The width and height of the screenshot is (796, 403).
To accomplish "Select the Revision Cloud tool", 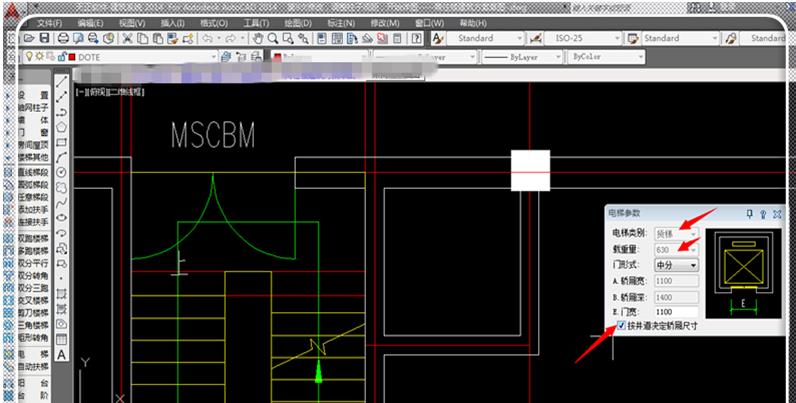I will coord(61,188).
